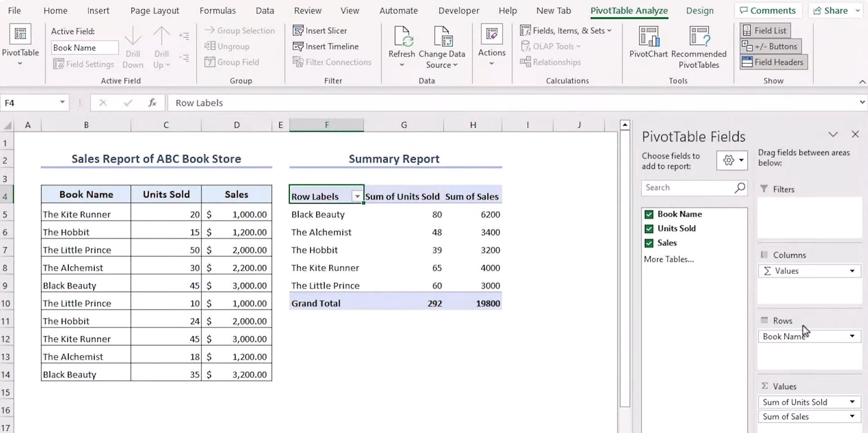Uncheck the Units Sold field

coord(649,229)
